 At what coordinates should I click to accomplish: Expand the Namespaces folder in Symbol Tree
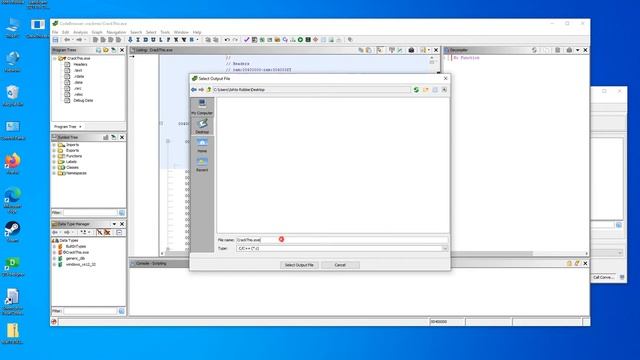[x=54, y=173]
